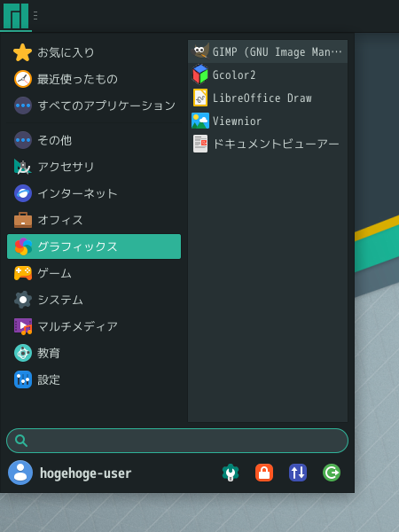The width and height of the screenshot is (399, 532).
Task: Select the 最近使ったもの category
Action: tap(94, 79)
